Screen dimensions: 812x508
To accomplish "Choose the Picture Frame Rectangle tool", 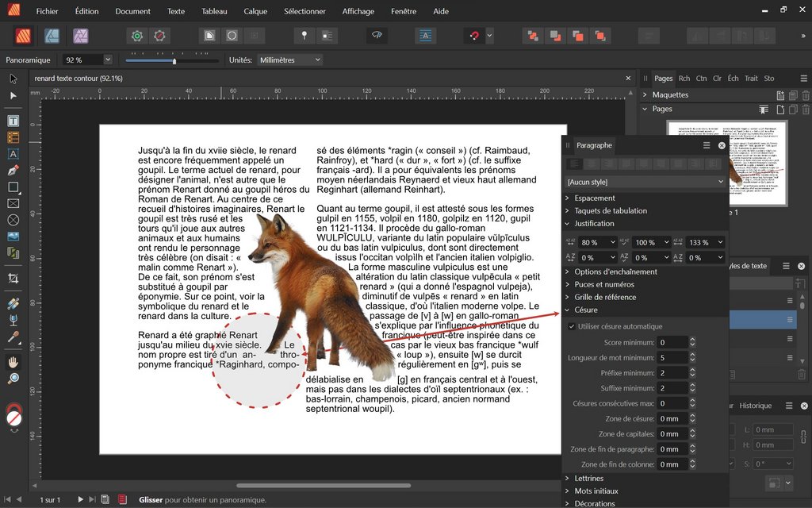I will click(13, 204).
